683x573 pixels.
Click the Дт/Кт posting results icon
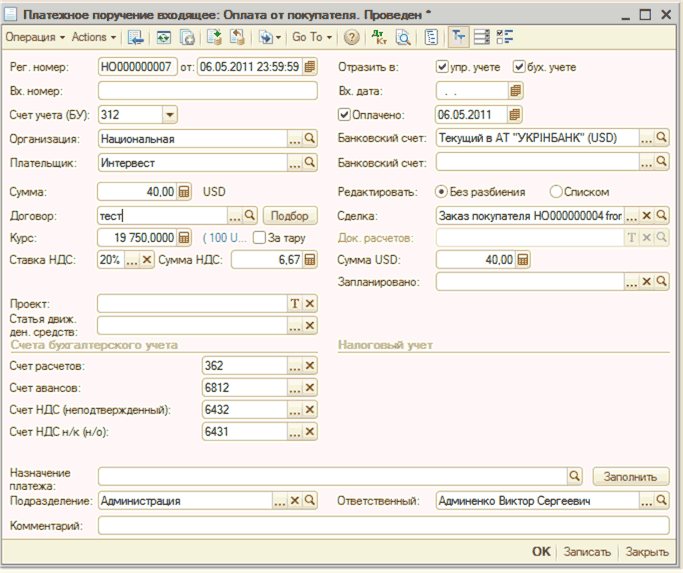[379, 37]
